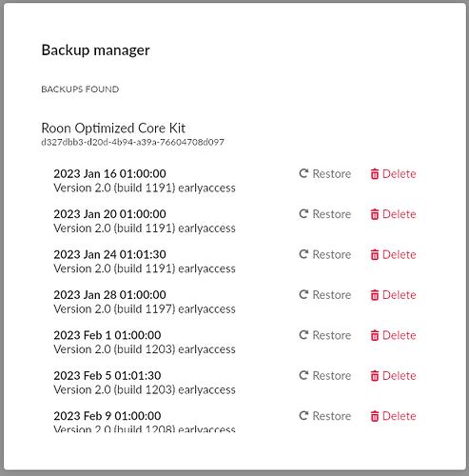
Task: Click restore arrow icon for Jan 20 backup
Action: [303, 213]
